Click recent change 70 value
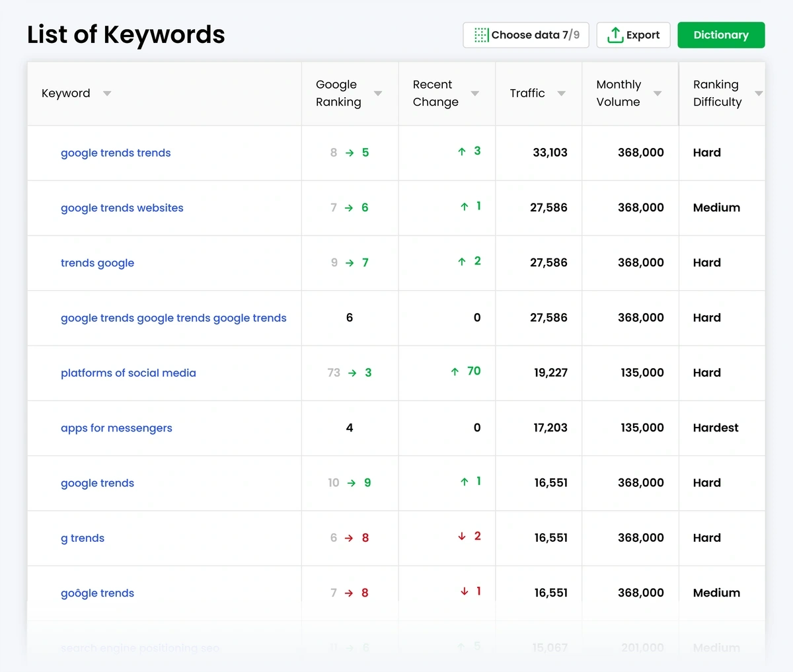The width and height of the screenshot is (793, 672). [x=474, y=371]
